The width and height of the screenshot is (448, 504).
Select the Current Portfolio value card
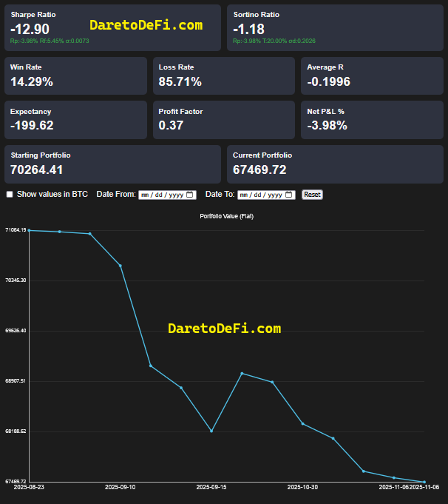point(334,164)
